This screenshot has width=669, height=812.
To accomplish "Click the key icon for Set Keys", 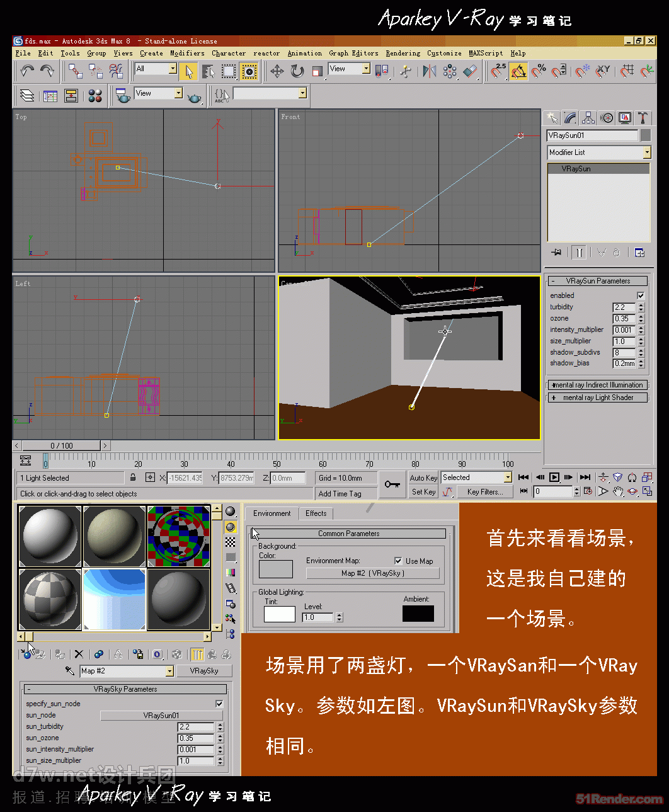I will (x=392, y=484).
